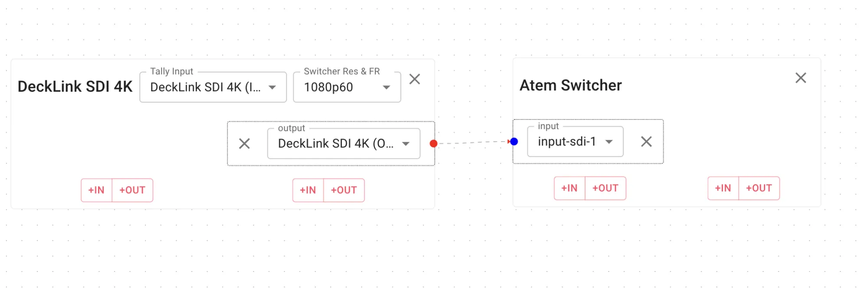
Task: Click the 1080p60 resolution value
Action: pos(329,87)
